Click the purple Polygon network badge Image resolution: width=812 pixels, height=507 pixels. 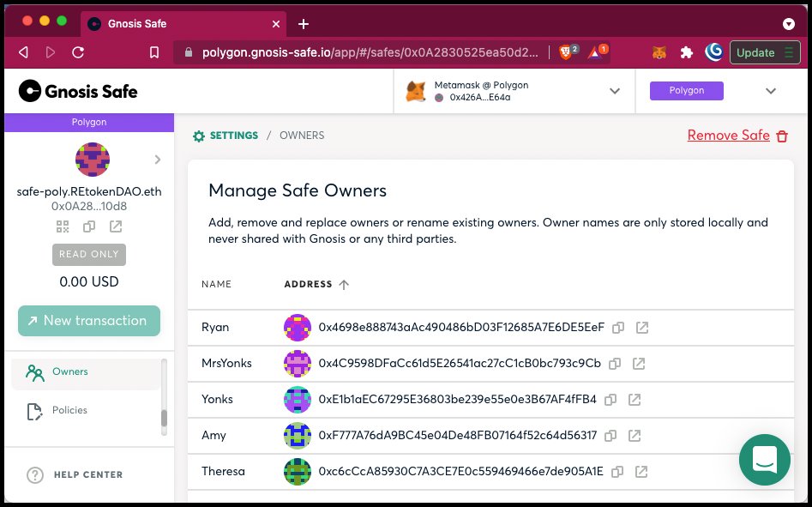[687, 91]
